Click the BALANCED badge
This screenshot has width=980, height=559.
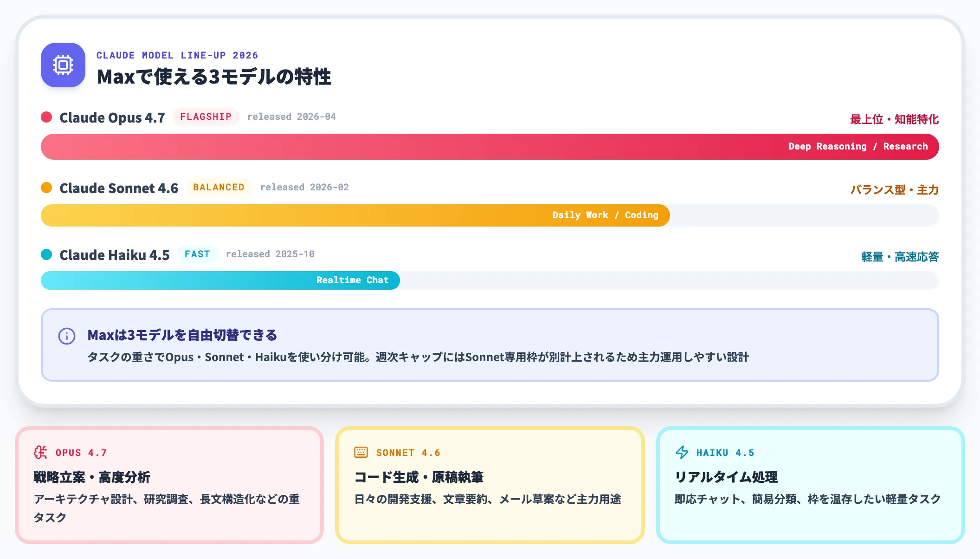tap(219, 188)
